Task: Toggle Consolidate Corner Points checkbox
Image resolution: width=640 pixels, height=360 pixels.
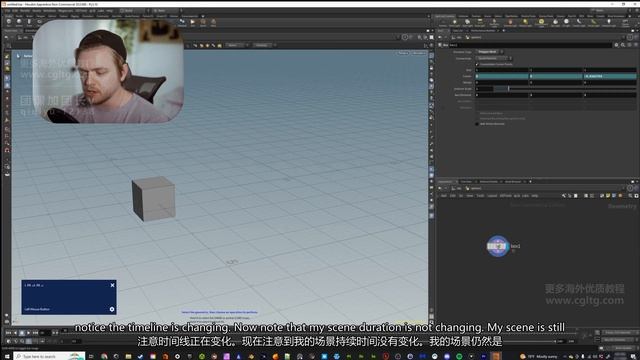Action: click(477, 64)
